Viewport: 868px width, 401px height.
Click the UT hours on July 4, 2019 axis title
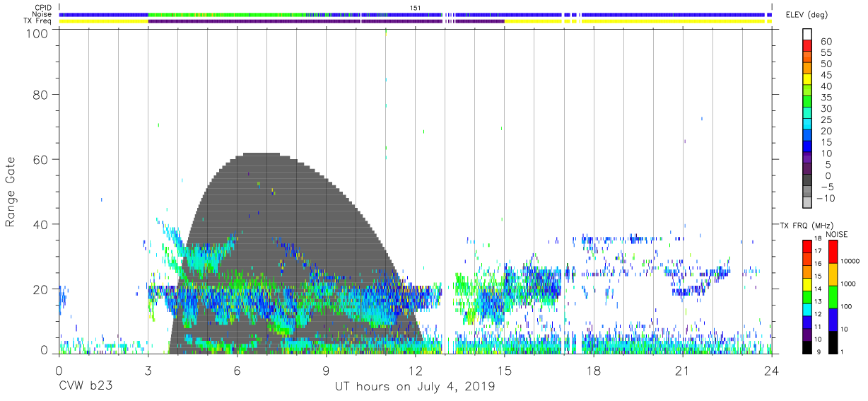(416, 388)
